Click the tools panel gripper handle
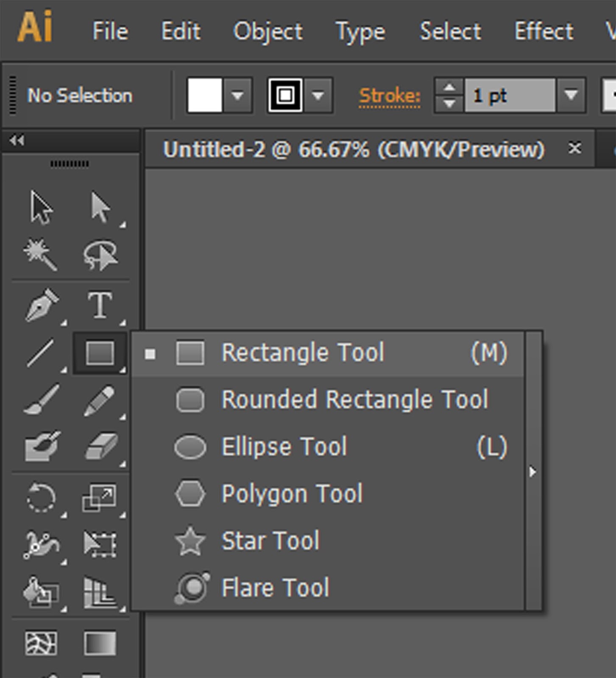The width and height of the screenshot is (616, 678). (70, 164)
